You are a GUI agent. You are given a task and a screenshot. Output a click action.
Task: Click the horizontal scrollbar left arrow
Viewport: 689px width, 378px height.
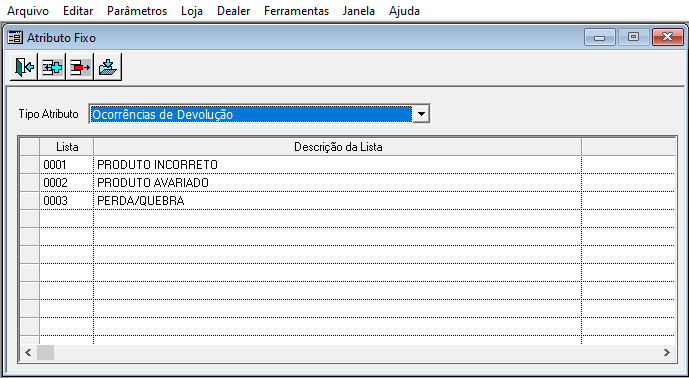pos(28,353)
